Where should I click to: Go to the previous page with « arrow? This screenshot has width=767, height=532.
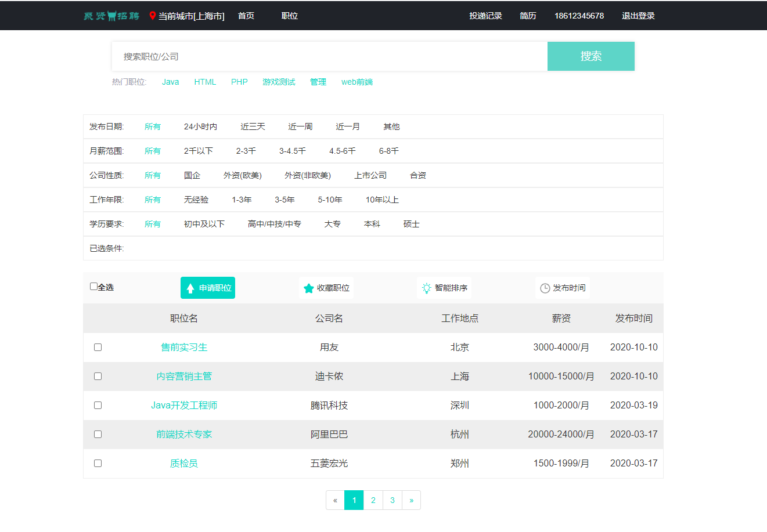click(x=335, y=500)
